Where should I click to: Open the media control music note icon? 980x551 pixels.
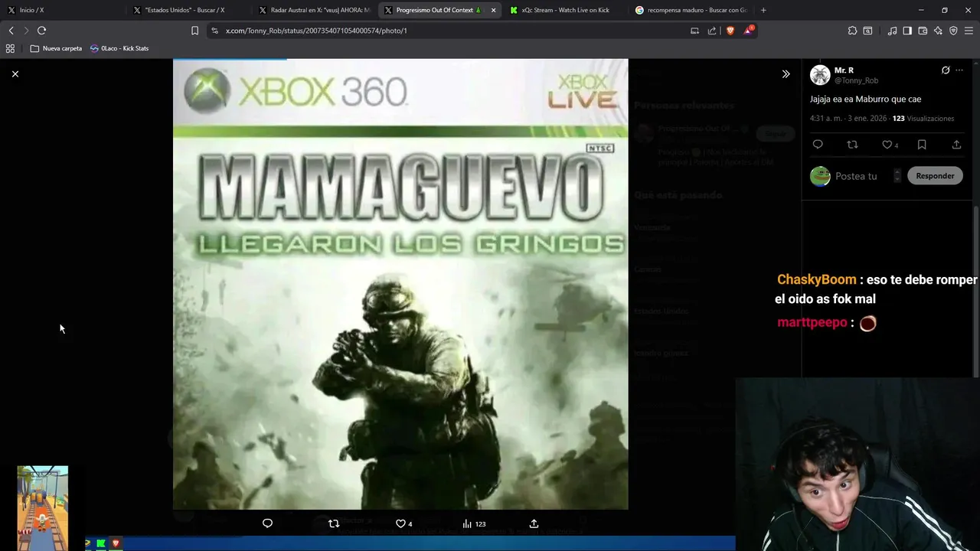tap(892, 31)
